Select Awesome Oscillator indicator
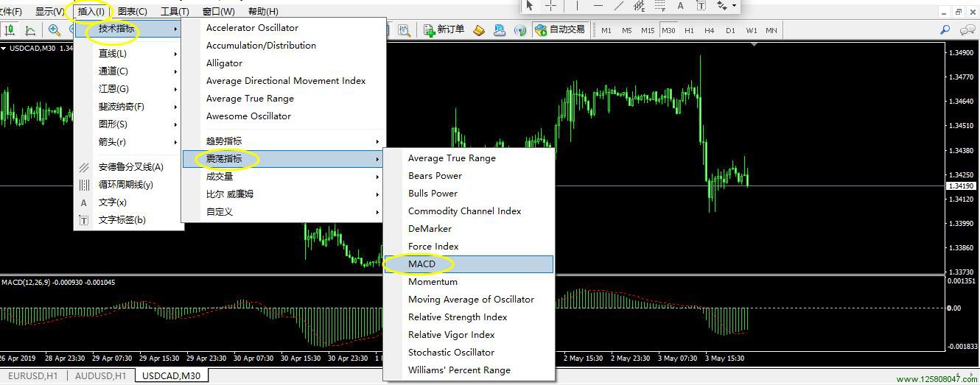Viewport: 980px width, 385px height. [284, 116]
